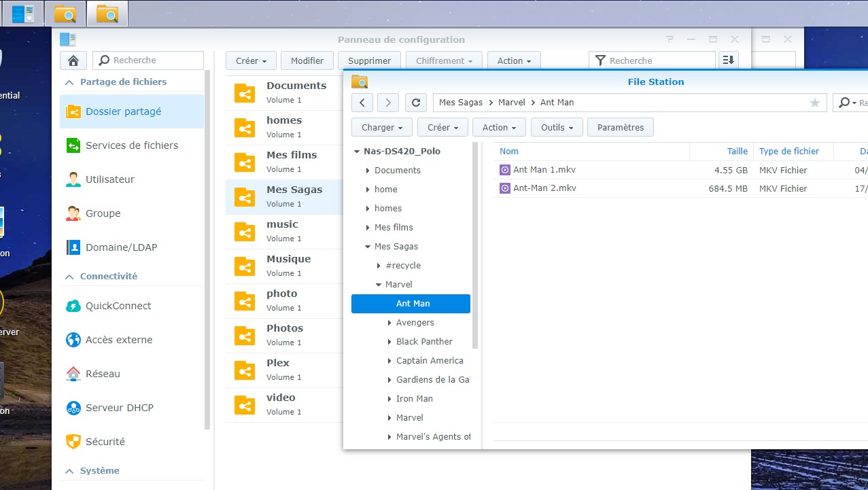
Task: Click the home icon in Panneau de configuration
Action: (73, 60)
